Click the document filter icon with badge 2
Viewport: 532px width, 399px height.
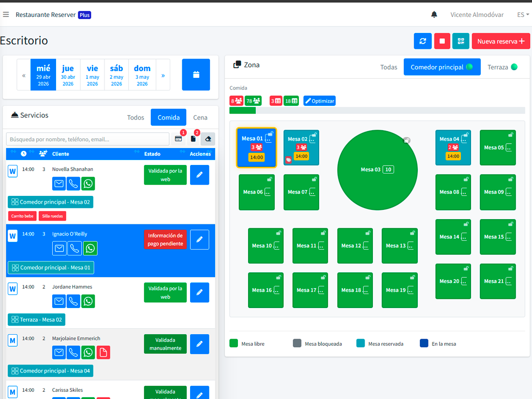pyautogui.click(x=193, y=139)
